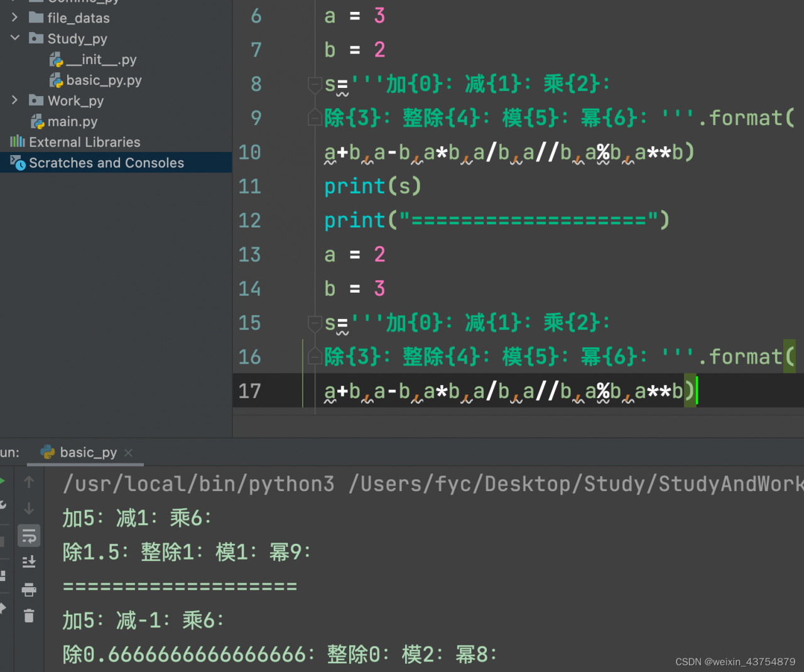This screenshot has width=804, height=672.
Task: Click the Python logo on the run tab
Action: [x=48, y=452]
